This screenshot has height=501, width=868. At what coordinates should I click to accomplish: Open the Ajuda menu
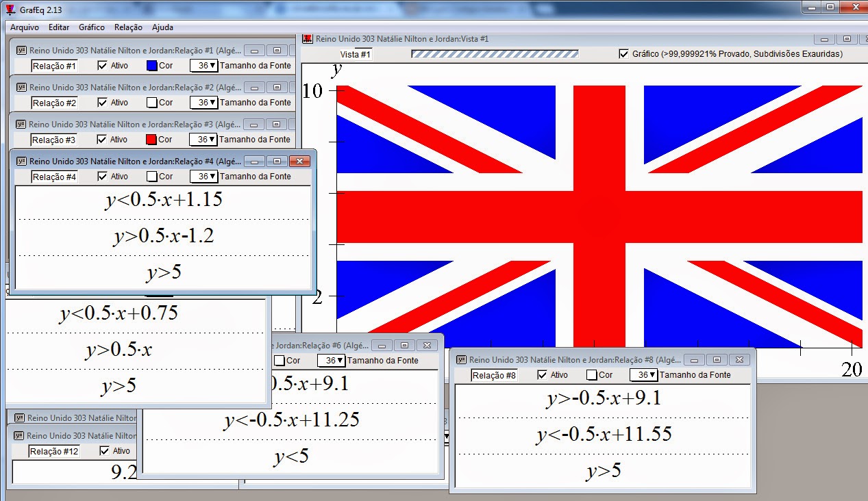(162, 27)
